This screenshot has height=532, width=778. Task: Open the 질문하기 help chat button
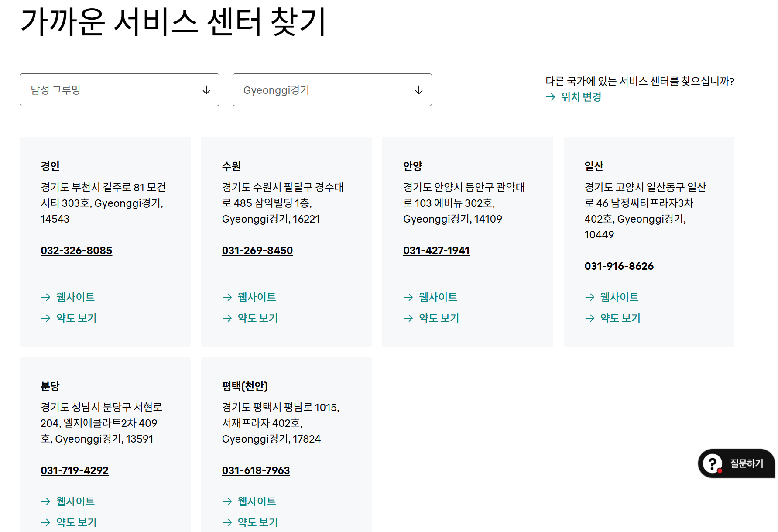pos(736,463)
